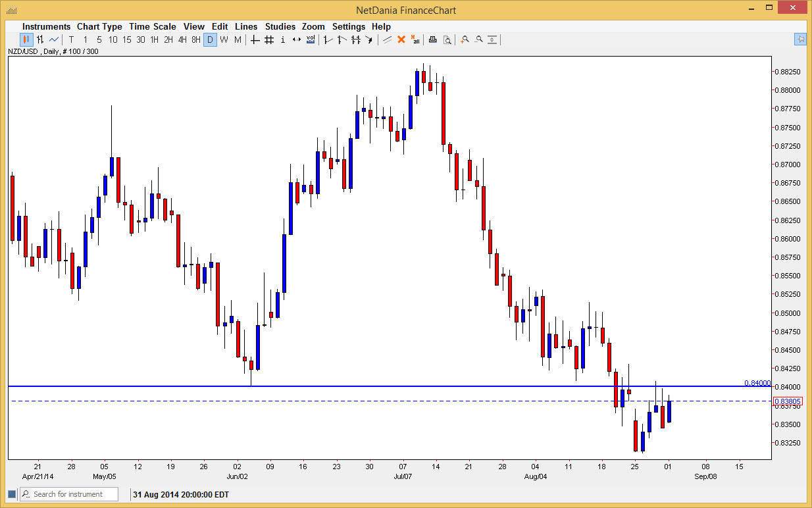Open the Instruments menu
This screenshot has width=812, height=508.
click(46, 26)
